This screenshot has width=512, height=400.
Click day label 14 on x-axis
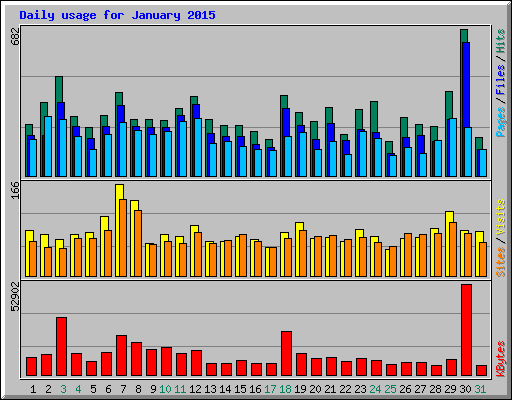(225, 389)
